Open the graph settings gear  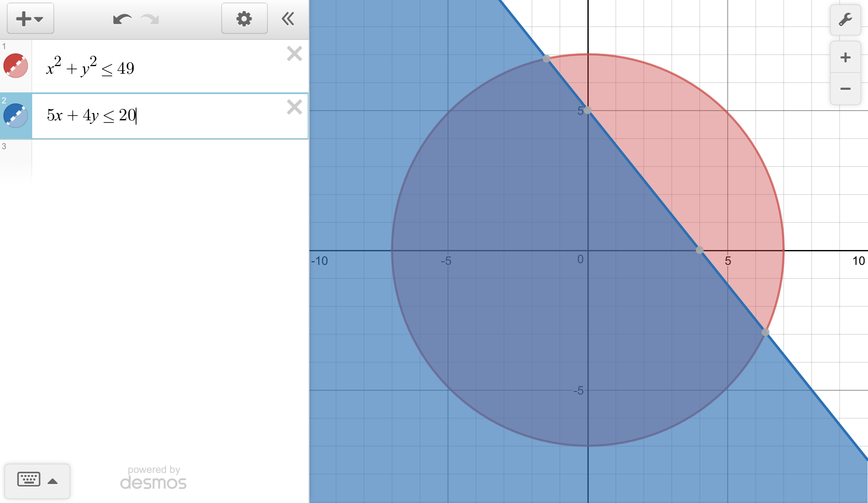[244, 19]
